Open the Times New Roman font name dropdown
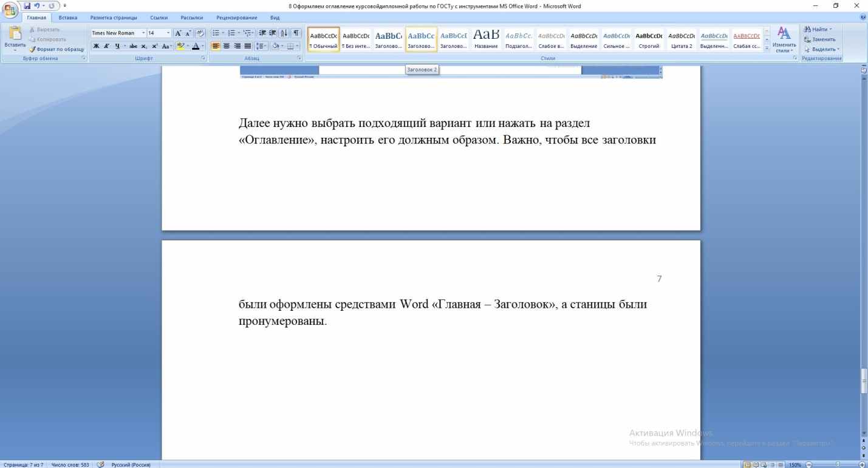 click(143, 33)
